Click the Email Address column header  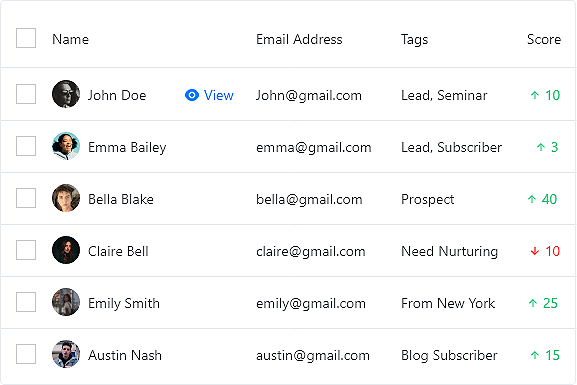pyautogui.click(x=299, y=39)
